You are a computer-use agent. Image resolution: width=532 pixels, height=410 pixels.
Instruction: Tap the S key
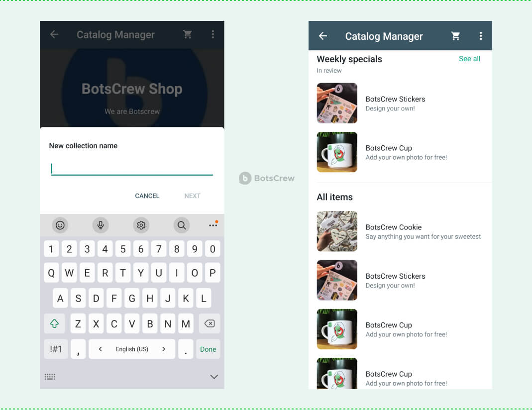pos(78,299)
